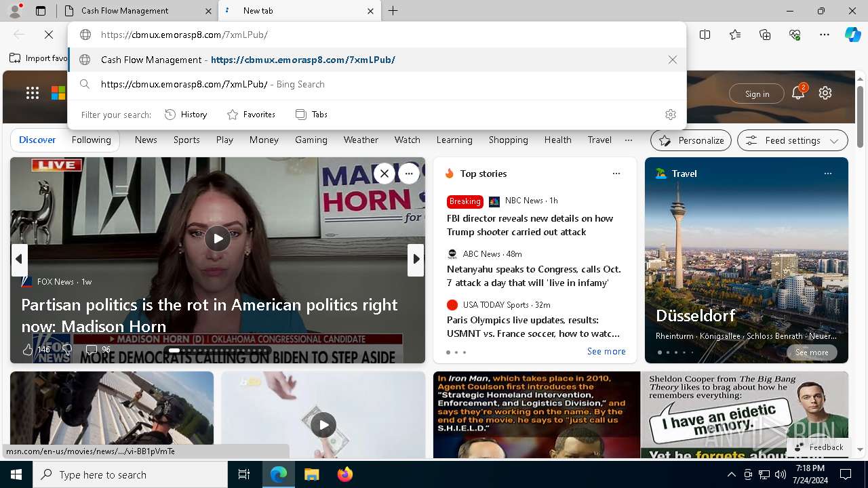This screenshot has width=868, height=488.
Task: Open the Money category
Action: click(264, 140)
